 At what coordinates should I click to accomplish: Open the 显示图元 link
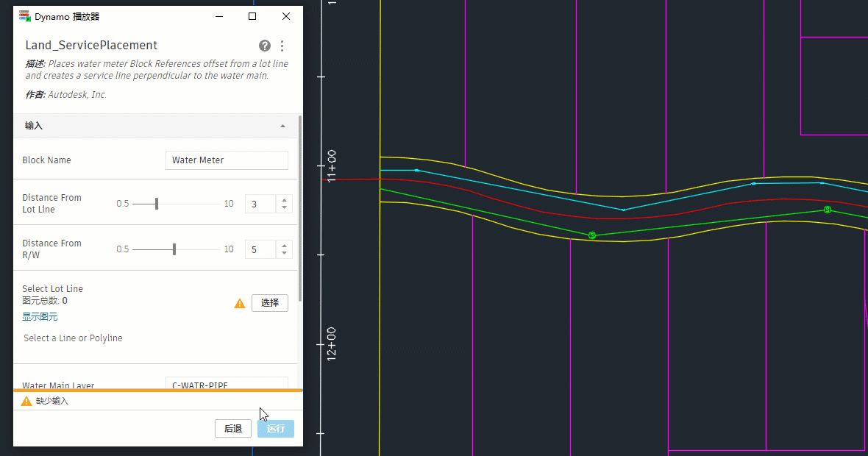(x=40, y=316)
